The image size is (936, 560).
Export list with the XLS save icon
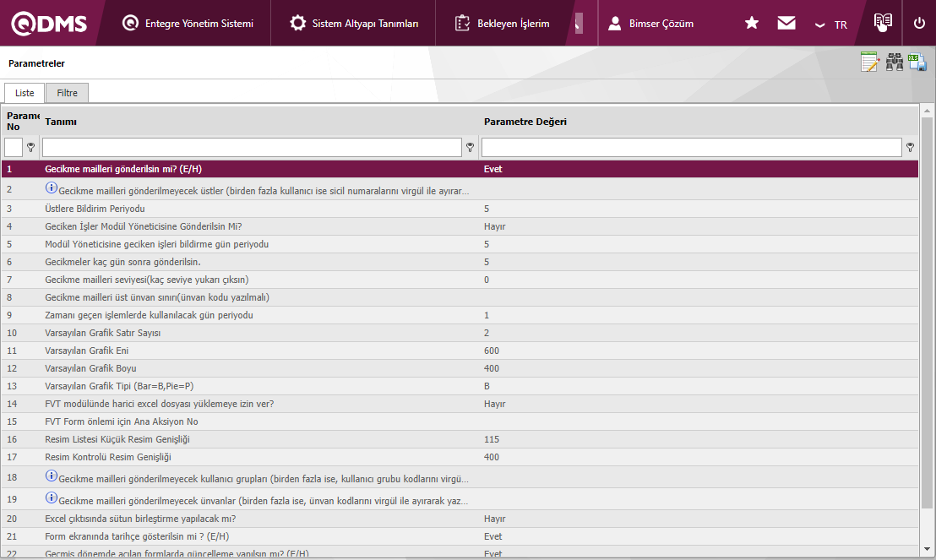(917, 63)
